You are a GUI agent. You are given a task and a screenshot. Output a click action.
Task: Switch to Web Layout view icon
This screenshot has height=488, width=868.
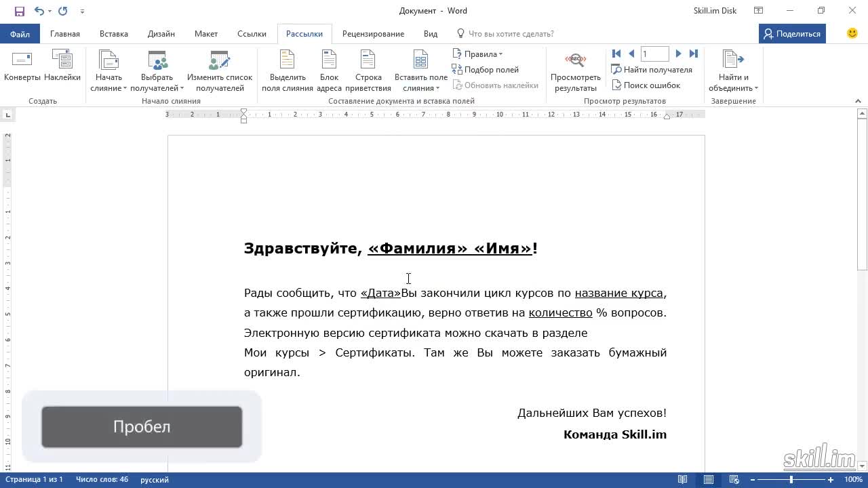(x=734, y=480)
